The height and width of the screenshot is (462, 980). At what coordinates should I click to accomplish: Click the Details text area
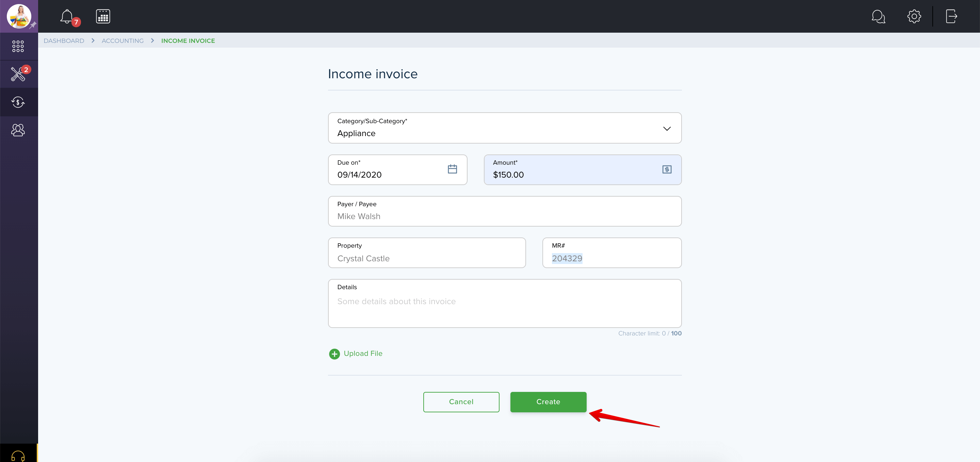504,303
